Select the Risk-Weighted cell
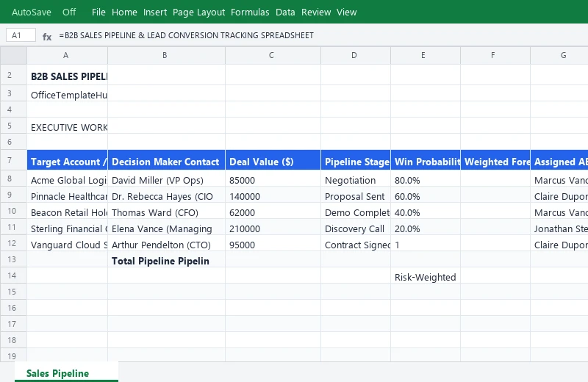Screen dimensions: 588x382 click(426, 277)
